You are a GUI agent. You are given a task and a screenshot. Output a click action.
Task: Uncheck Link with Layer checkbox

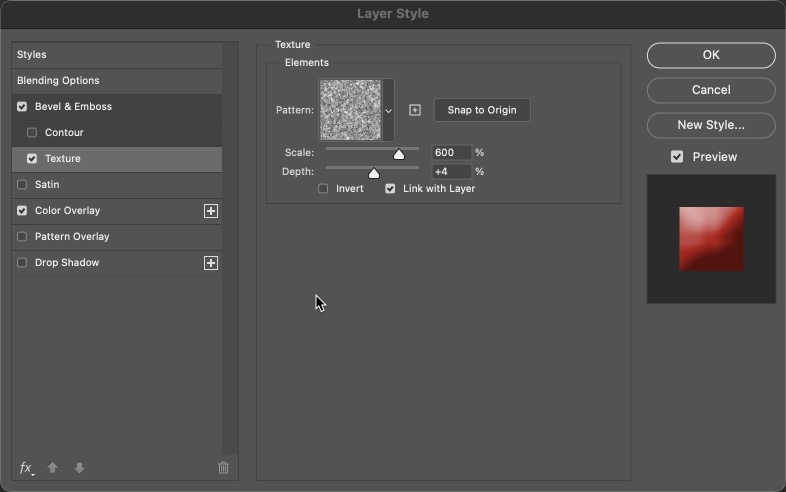(390, 189)
